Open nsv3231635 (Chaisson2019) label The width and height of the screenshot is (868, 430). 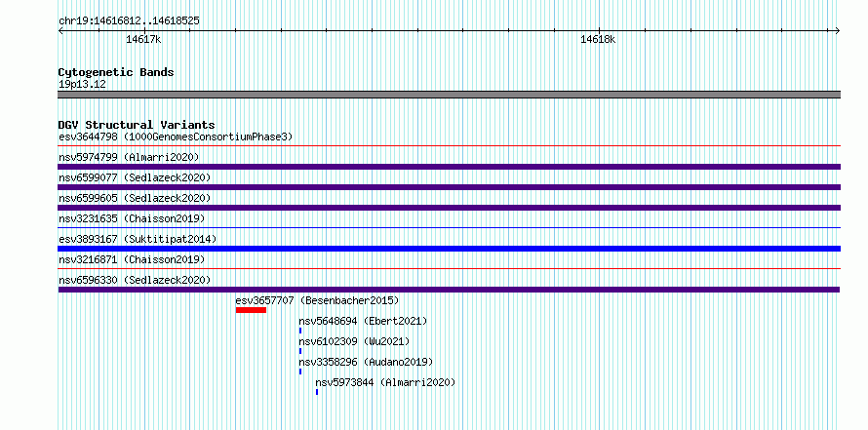(x=132, y=218)
